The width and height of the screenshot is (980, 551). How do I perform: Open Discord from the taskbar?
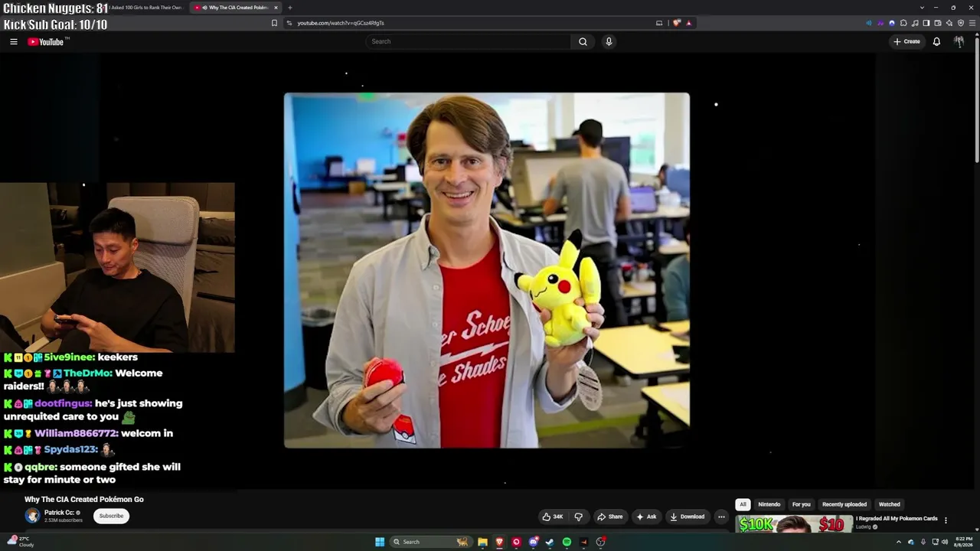tap(533, 542)
